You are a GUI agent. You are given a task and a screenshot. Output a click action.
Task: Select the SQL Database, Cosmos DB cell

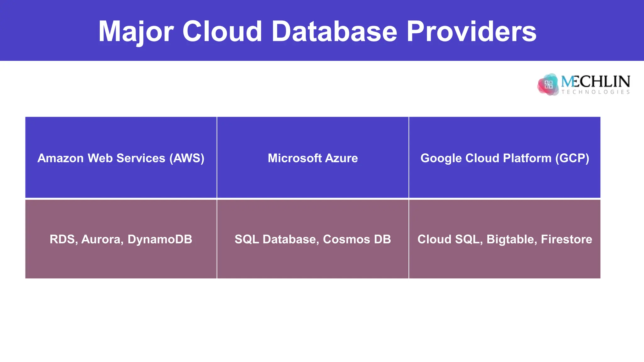click(x=313, y=239)
